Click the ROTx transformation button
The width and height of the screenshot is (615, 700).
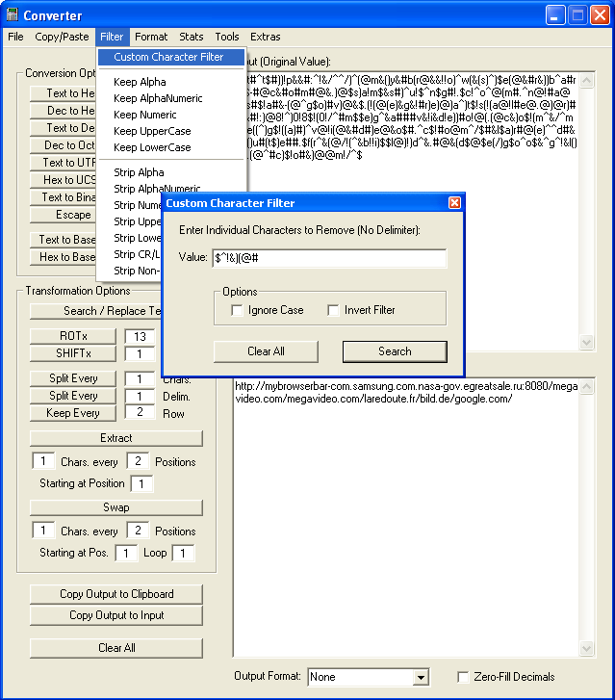pyautogui.click(x=73, y=336)
